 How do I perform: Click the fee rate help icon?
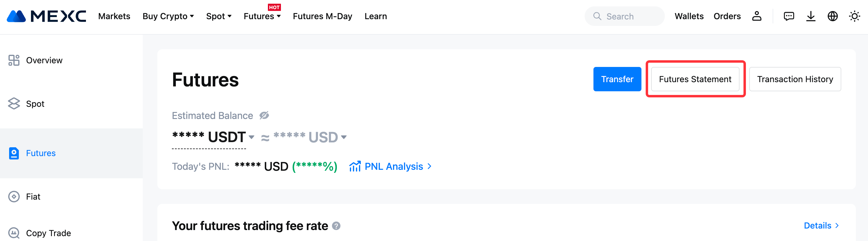click(336, 226)
